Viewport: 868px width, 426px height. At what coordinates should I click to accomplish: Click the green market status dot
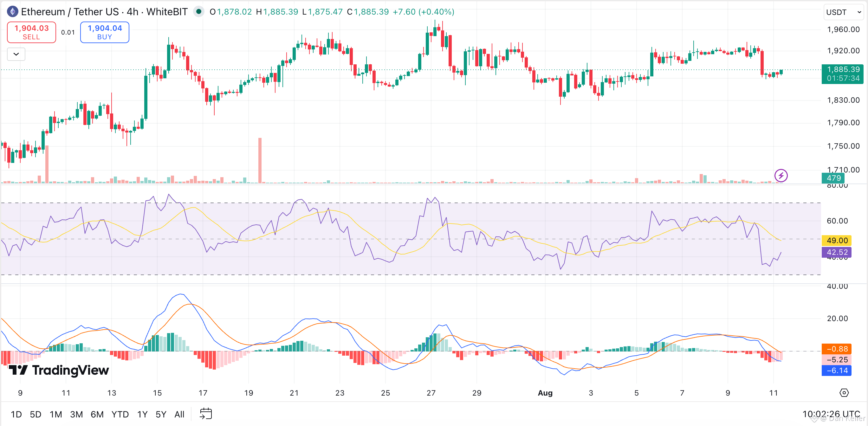199,12
